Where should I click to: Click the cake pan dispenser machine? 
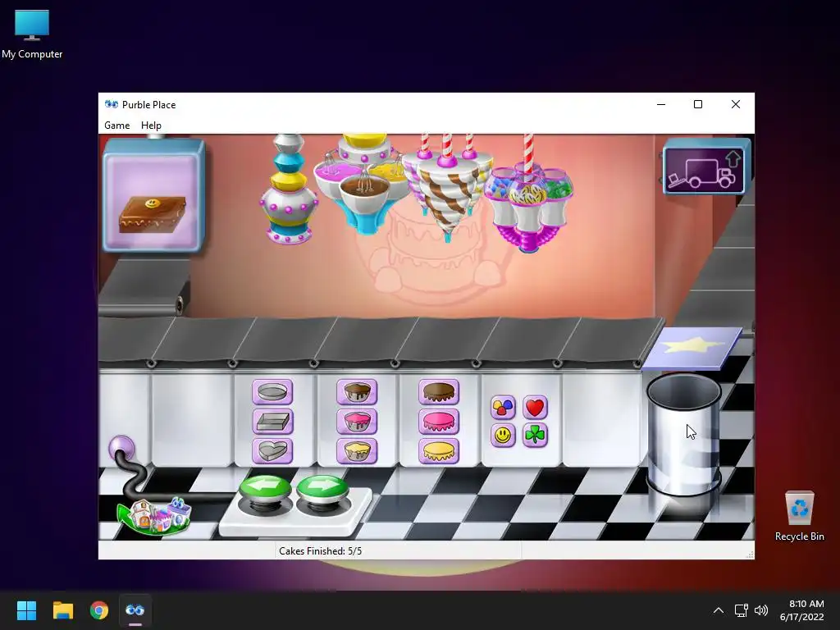289,189
